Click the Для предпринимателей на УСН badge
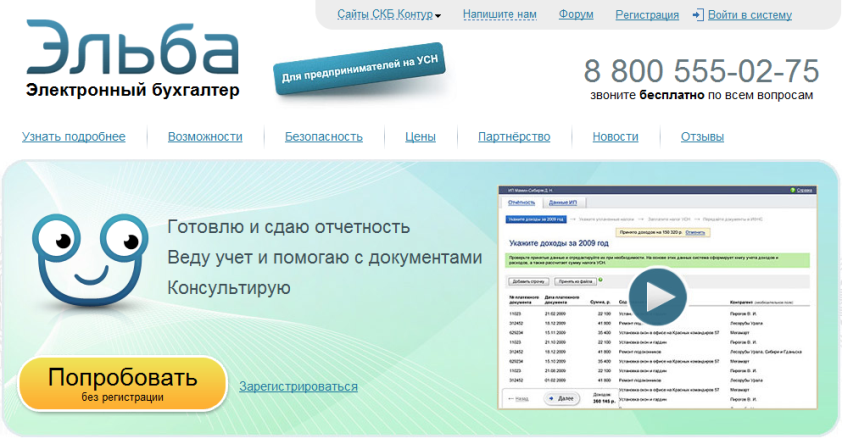Viewport: 842px width, 444px height. [359, 69]
